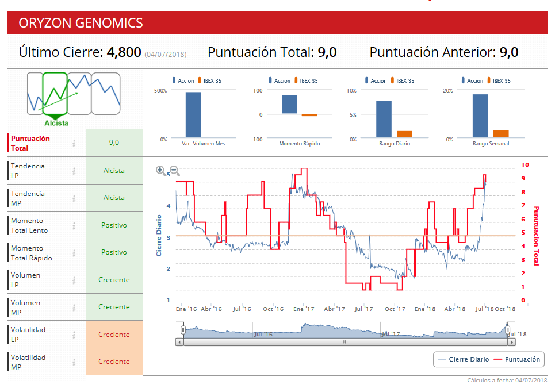Click the ORYZON GENOMICS header title

81,23
